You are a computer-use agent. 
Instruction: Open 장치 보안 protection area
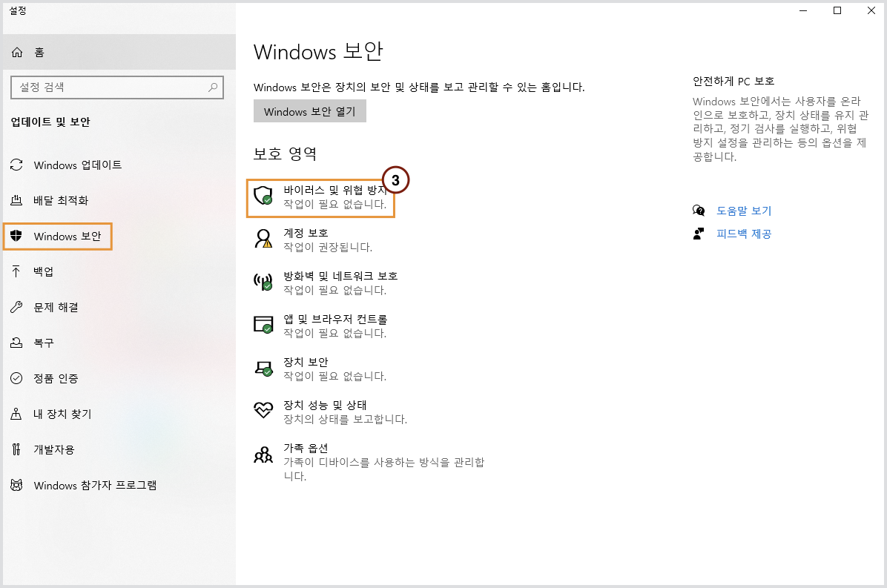320,369
